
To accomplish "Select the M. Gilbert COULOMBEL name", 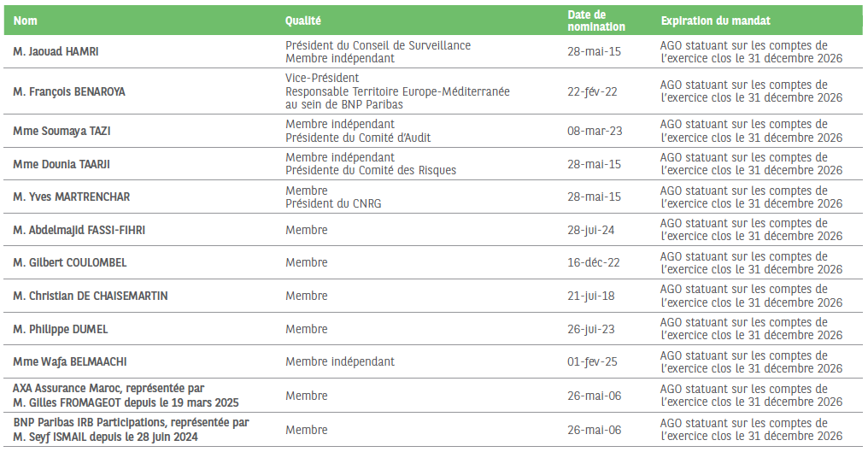I will (x=70, y=263).
